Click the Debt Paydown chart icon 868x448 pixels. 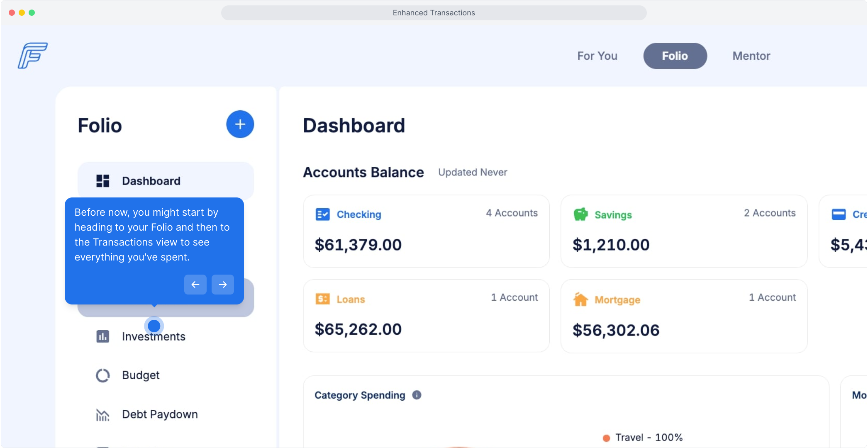tap(102, 414)
